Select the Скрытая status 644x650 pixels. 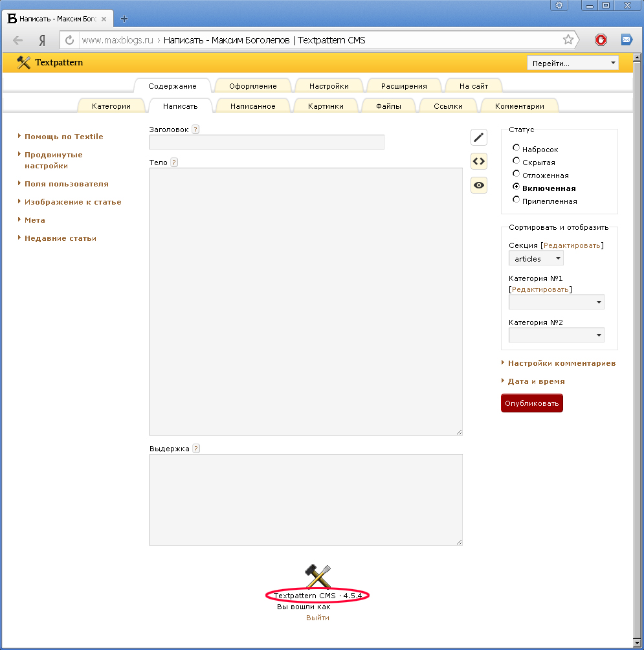[x=516, y=161]
